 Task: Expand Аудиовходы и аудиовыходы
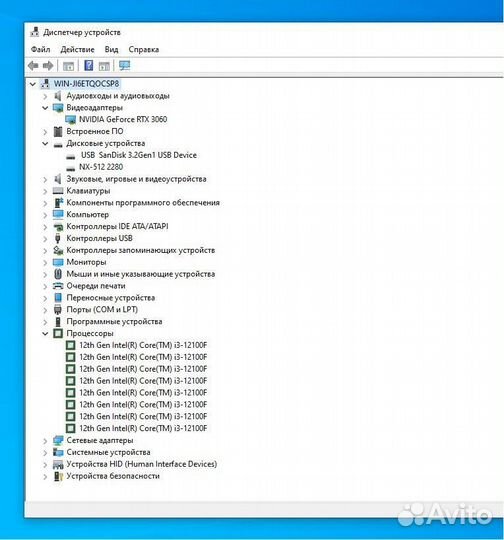[45, 96]
